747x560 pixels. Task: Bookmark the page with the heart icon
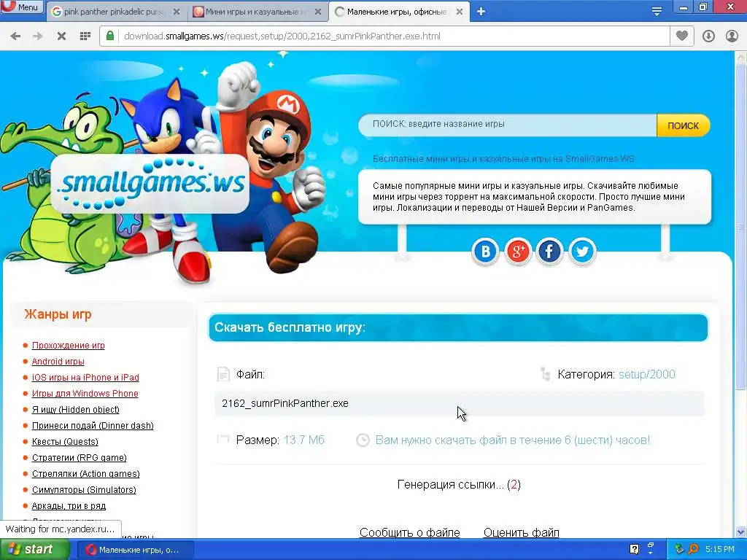(x=682, y=36)
